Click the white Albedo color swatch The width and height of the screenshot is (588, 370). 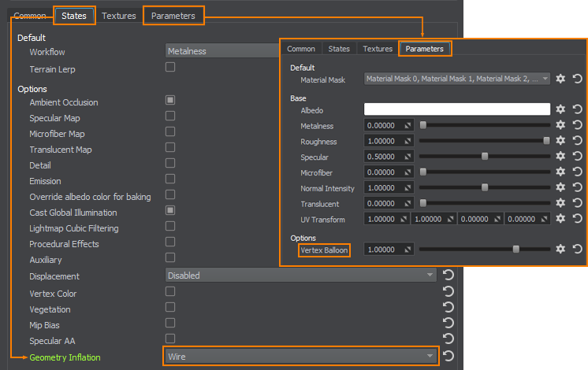[457, 109]
